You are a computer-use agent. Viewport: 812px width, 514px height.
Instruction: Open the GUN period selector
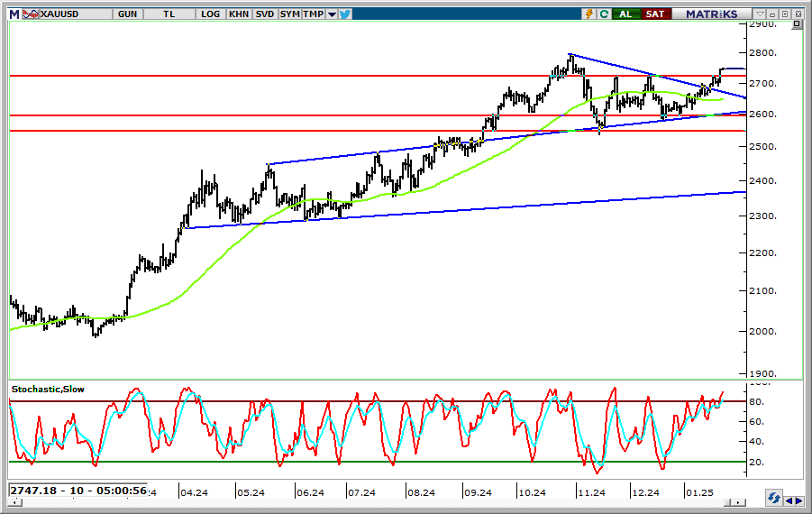tap(127, 14)
